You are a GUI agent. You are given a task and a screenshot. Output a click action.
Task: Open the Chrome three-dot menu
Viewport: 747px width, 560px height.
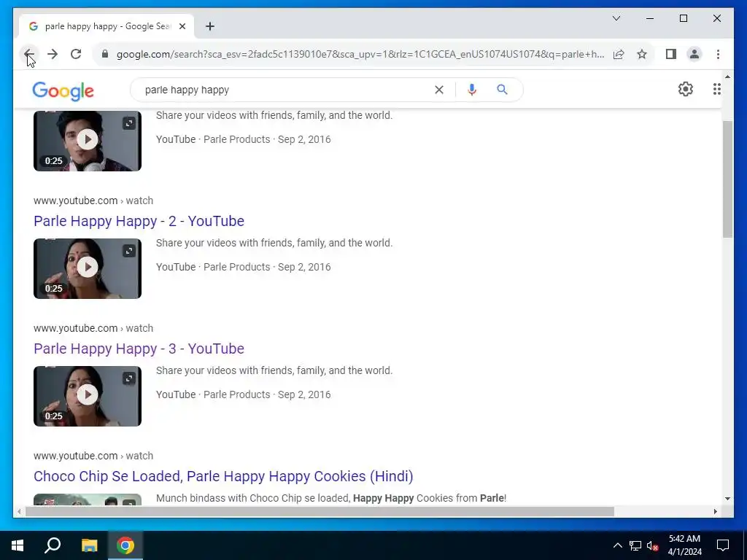point(718,54)
